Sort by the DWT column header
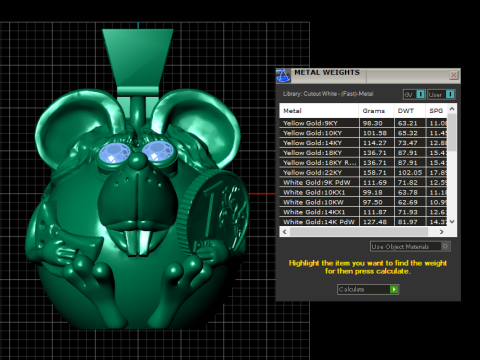The height and width of the screenshot is (360, 480). (410, 111)
